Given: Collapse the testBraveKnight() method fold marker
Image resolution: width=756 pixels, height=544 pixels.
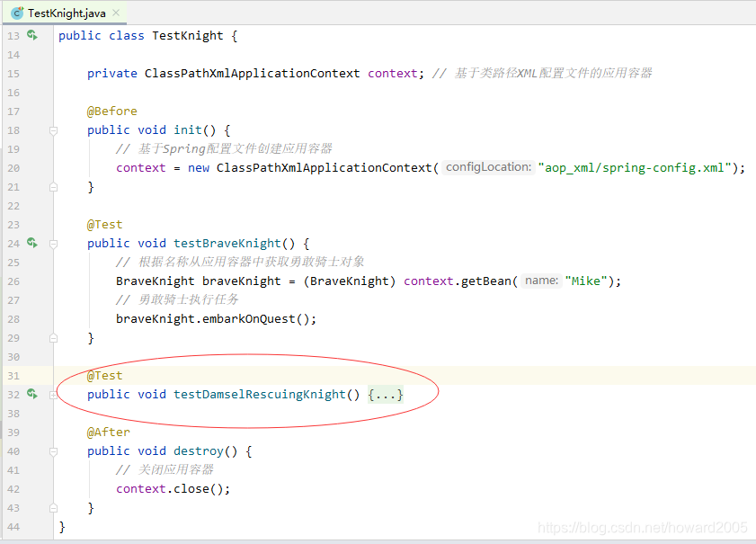Looking at the screenshot, I should click(54, 244).
